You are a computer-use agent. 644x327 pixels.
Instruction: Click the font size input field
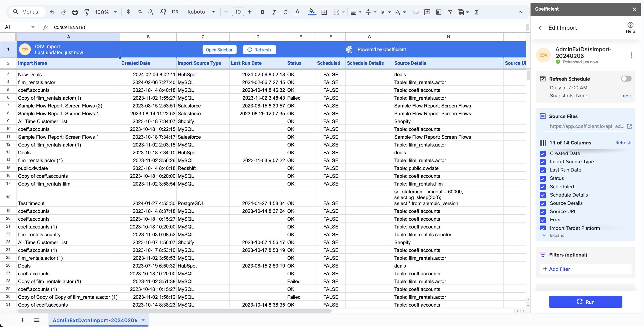click(238, 12)
